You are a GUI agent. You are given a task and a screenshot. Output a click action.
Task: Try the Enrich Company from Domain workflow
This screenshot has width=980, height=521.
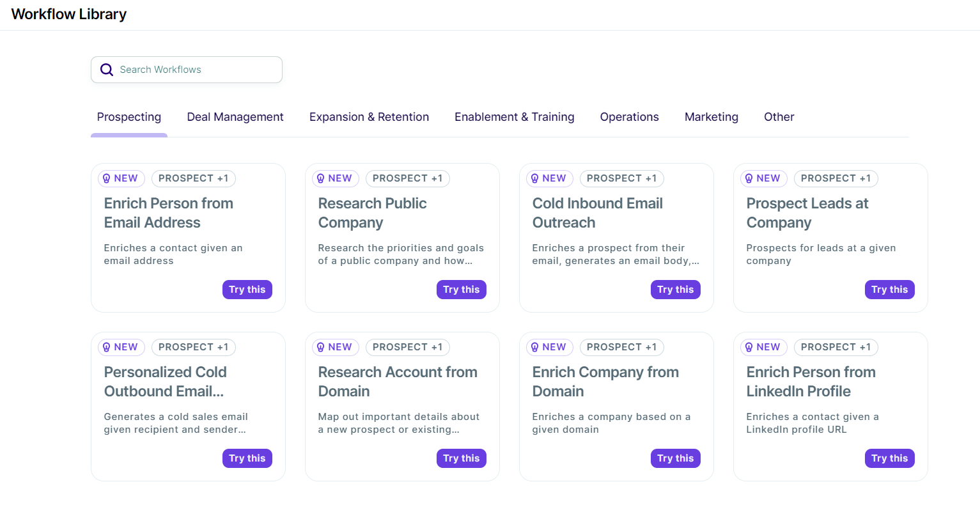pyautogui.click(x=676, y=458)
